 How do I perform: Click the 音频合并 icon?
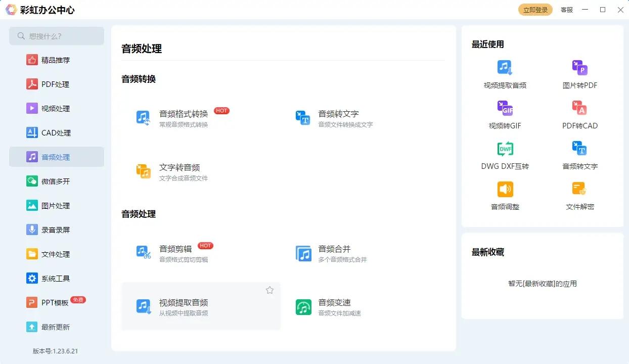(x=303, y=253)
